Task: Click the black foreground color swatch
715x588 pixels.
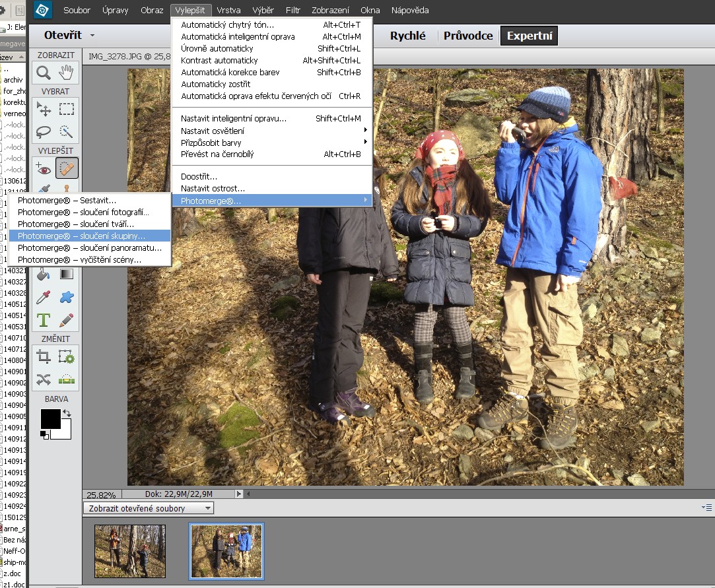Action: tap(50, 418)
